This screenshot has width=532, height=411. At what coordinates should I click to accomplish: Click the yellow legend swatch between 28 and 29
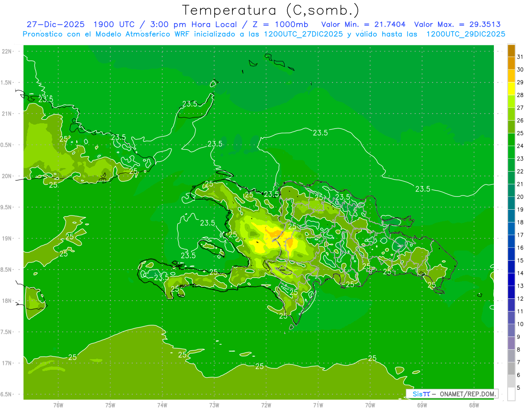click(511, 89)
